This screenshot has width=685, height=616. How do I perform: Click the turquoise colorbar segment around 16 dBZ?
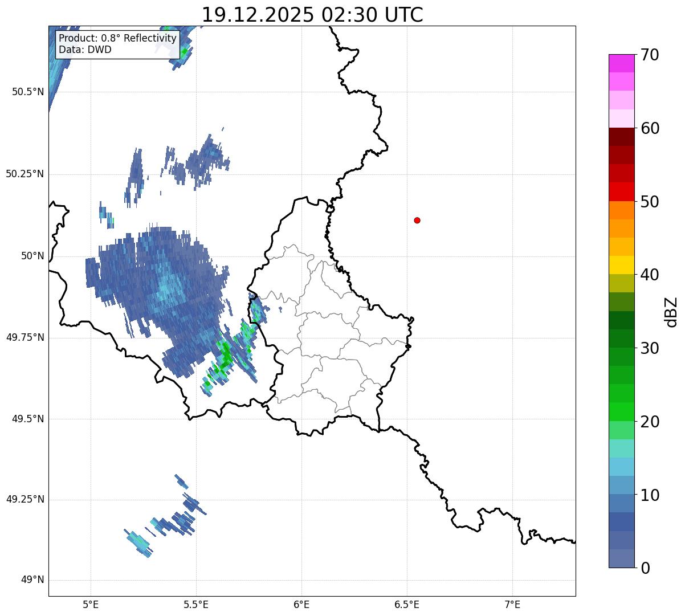click(621, 448)
